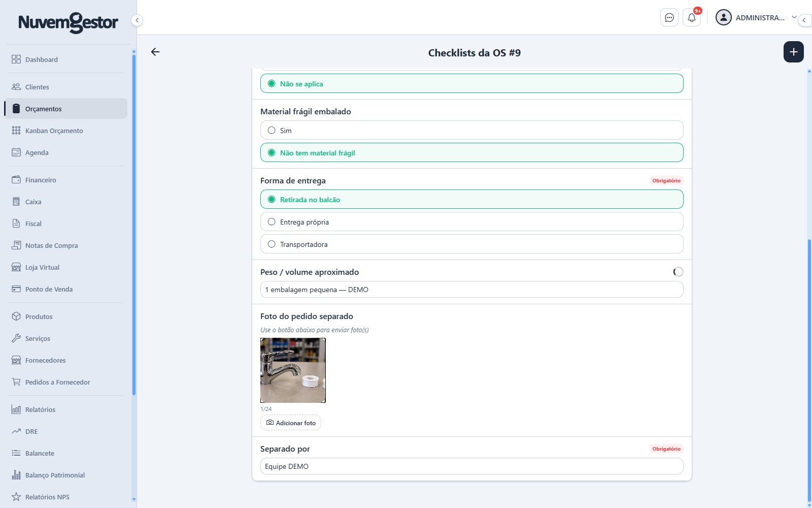Choose Retirada no balcão delivery
Viewport: 812px width, 508px height.
pos(471,199)
